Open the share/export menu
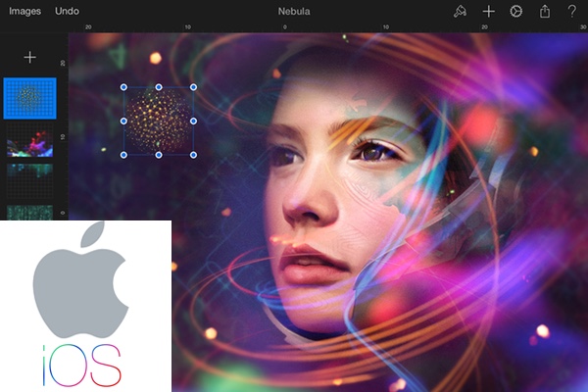 545,11
